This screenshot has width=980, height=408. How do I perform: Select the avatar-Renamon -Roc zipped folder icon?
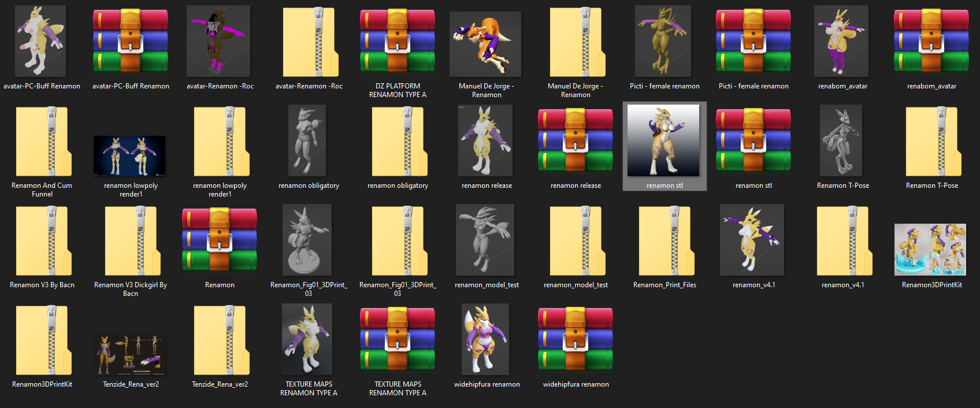(310, 42)
